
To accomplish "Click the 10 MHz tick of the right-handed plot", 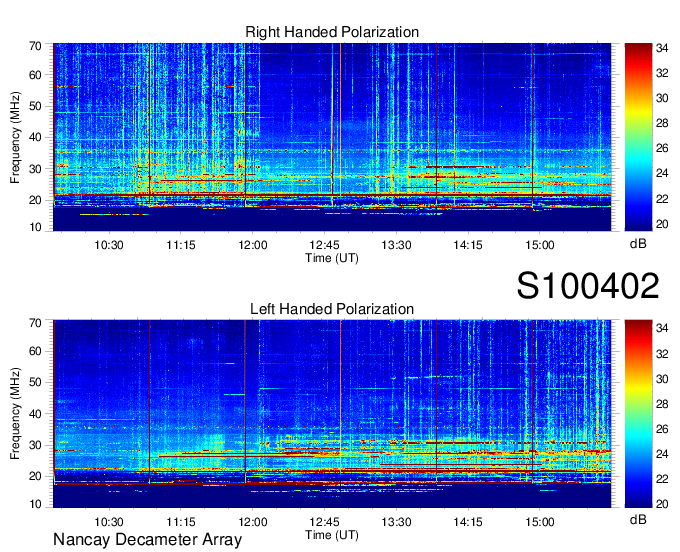I will (x=35, y=227).
